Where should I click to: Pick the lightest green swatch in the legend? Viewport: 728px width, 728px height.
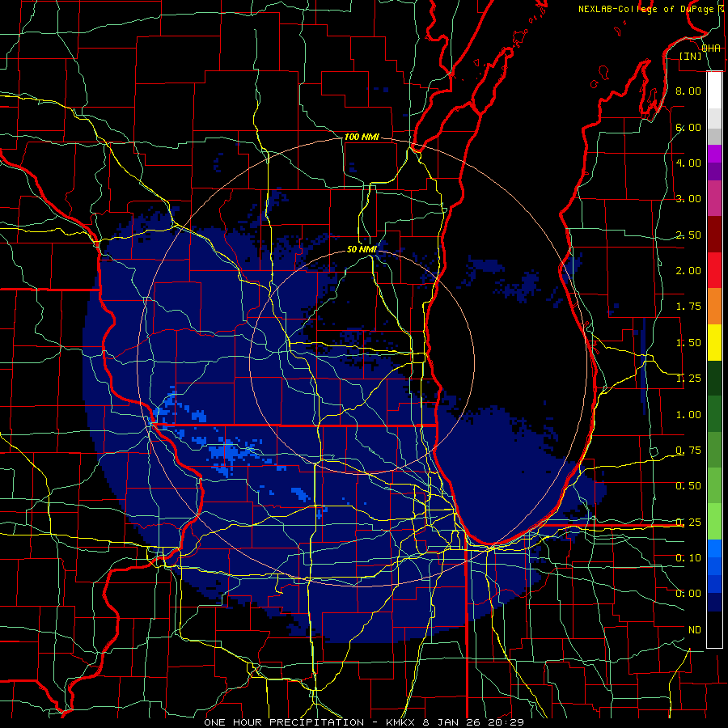pyautogui.click(x=714, y=523)
